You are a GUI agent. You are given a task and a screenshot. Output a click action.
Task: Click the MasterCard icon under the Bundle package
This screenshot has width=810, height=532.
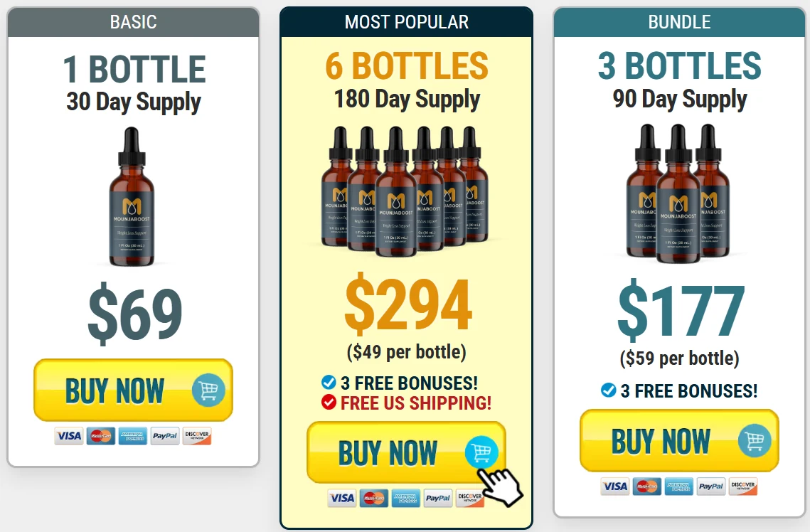coord(646,486)
